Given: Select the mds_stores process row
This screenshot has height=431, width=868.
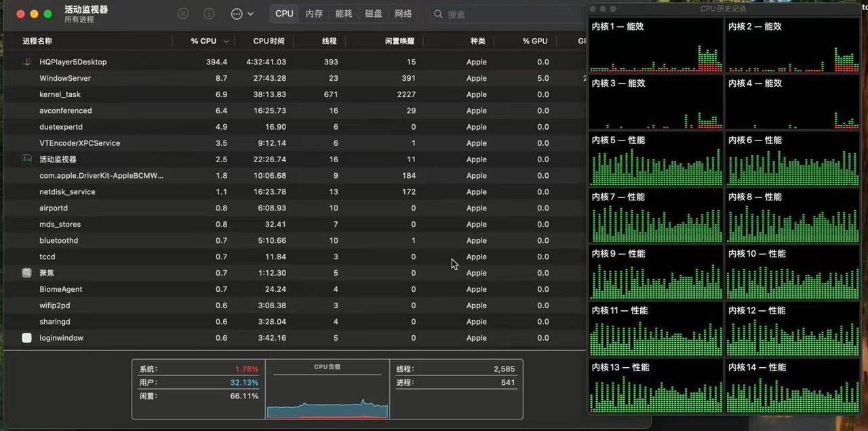Looking at the screenshot, I should coord(295,225).
